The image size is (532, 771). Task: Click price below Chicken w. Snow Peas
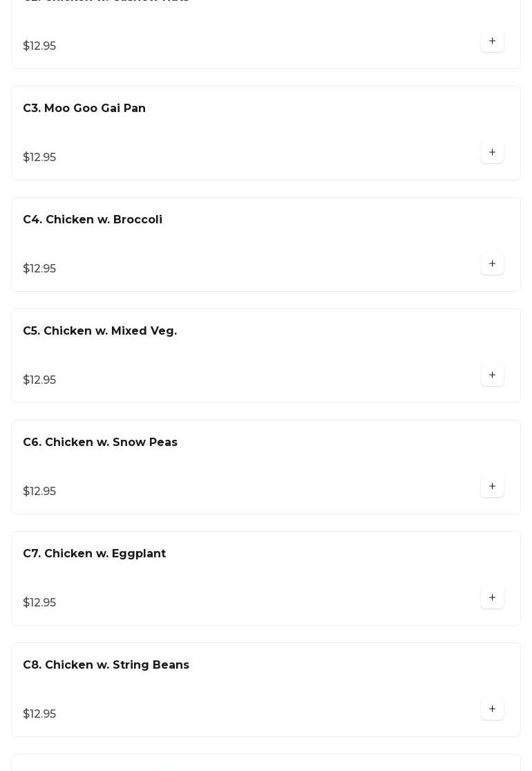tap(39, 492)
